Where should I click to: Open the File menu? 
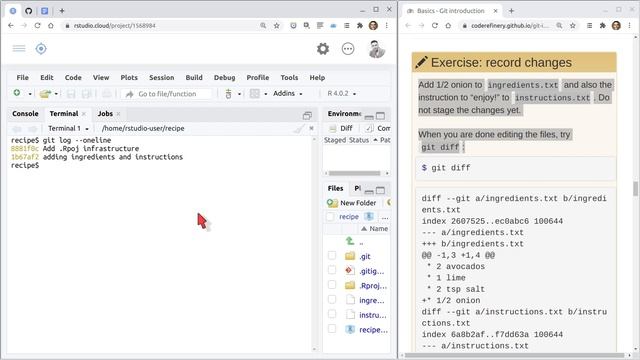point(22,77)
